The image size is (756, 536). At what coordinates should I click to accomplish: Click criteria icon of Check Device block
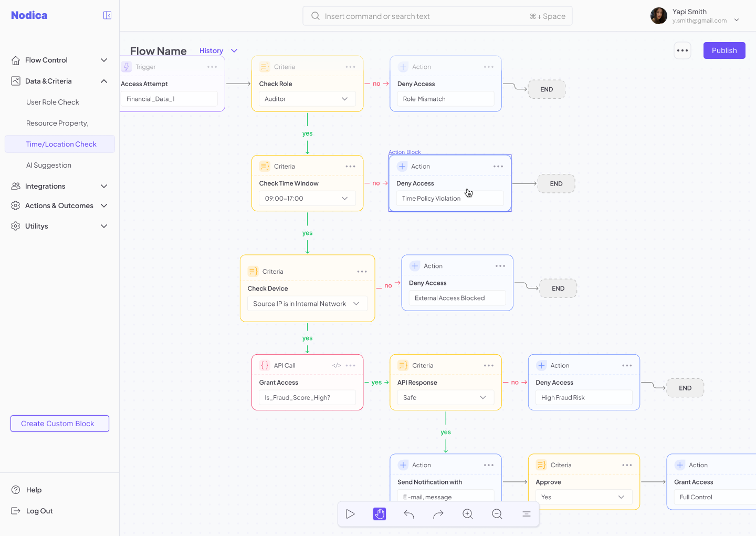[253, 271]
